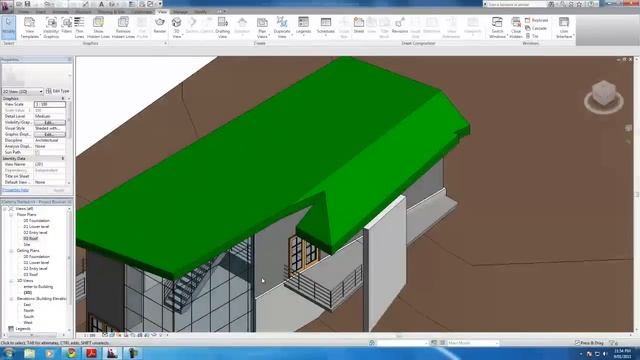Click Edit button for Visibility/Graphics Overrides

49,122
